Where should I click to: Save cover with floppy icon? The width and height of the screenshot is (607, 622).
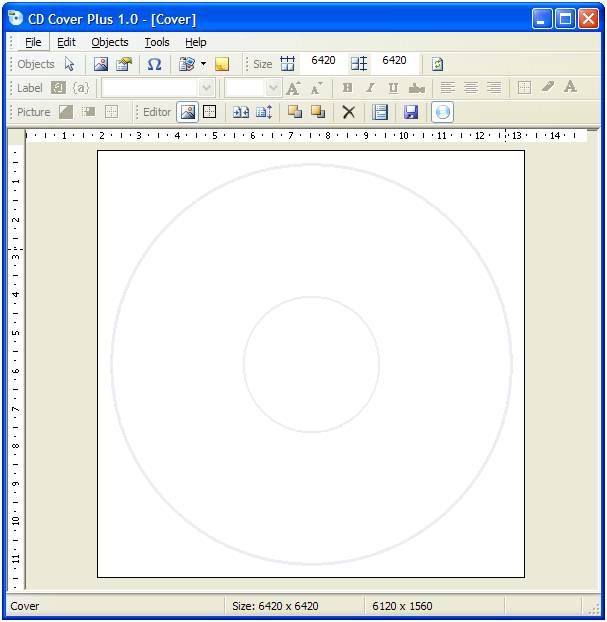(x=411, y=112)
